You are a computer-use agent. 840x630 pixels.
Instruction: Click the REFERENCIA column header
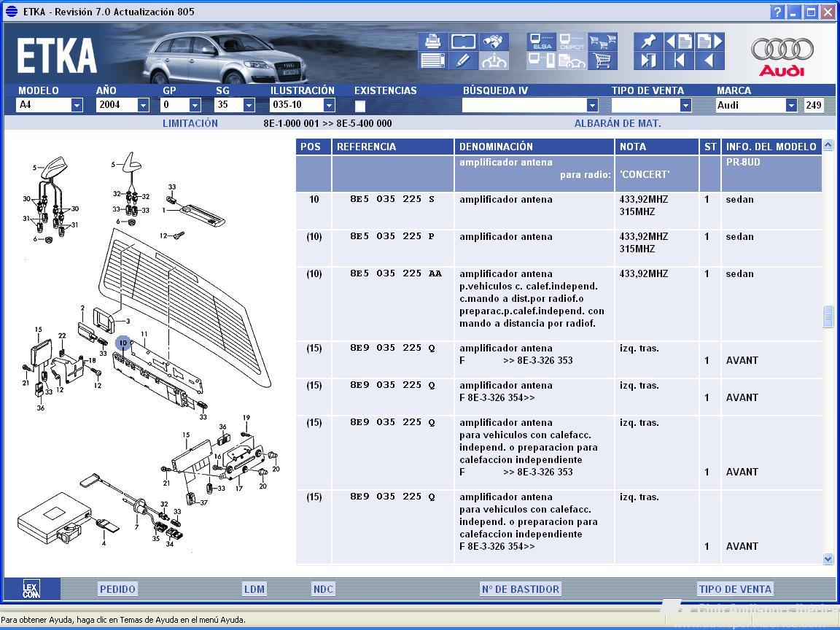(393, 147)
